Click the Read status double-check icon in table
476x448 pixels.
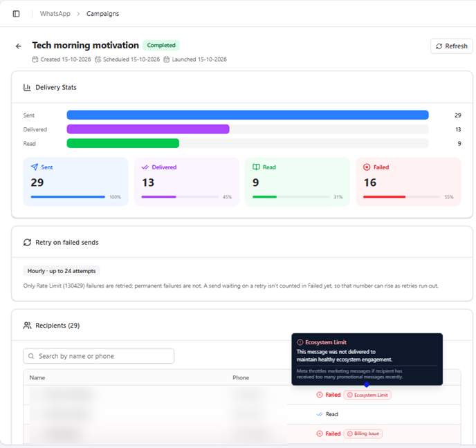point(320,414)
